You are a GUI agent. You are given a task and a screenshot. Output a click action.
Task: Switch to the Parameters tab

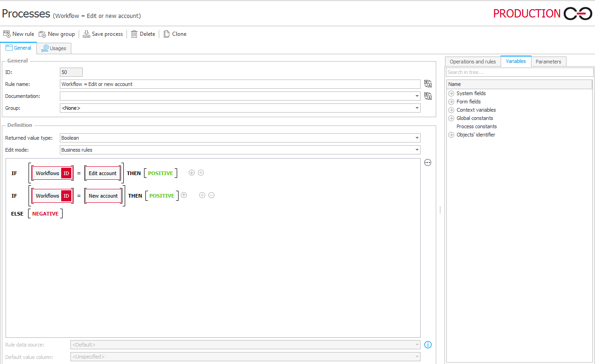click(549, 61)
